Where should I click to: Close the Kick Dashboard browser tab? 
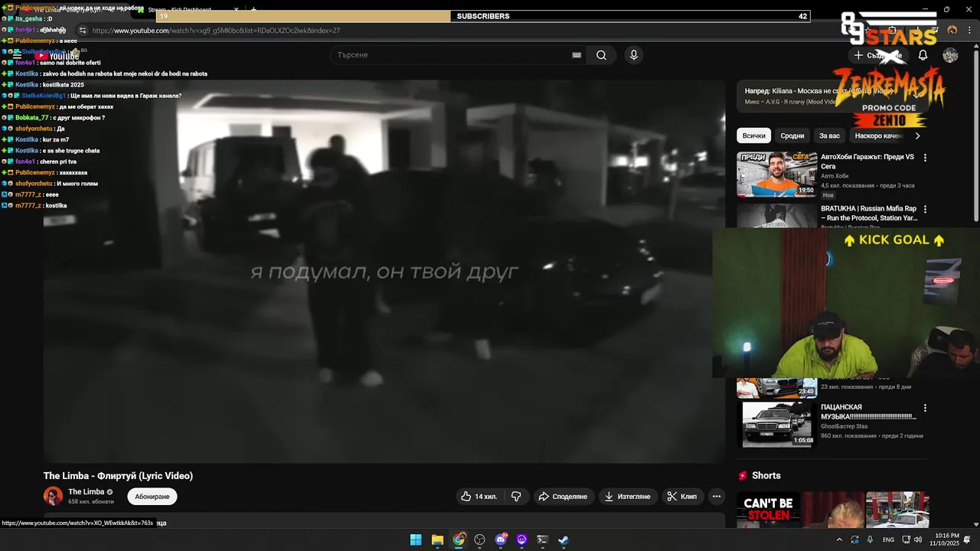236,10
